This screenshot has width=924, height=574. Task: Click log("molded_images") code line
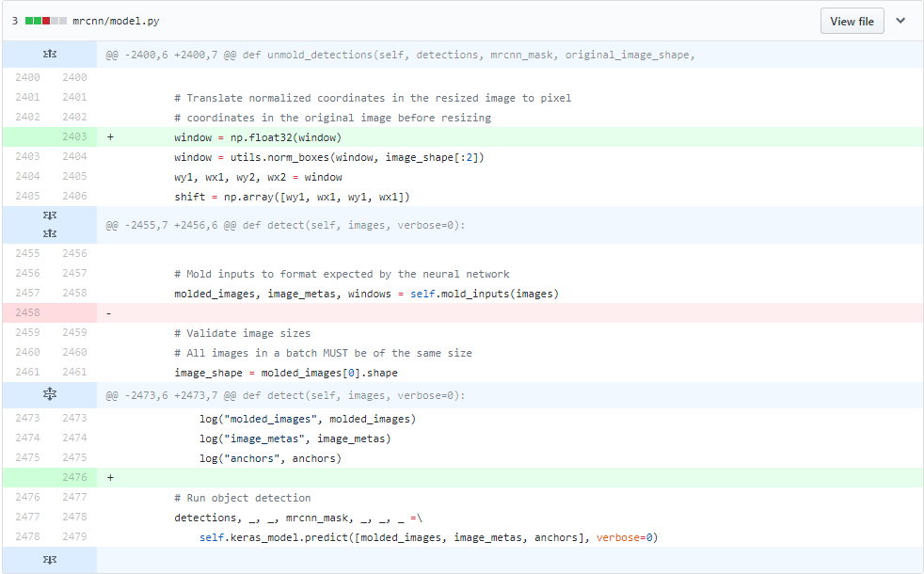[x=307, y=419]
